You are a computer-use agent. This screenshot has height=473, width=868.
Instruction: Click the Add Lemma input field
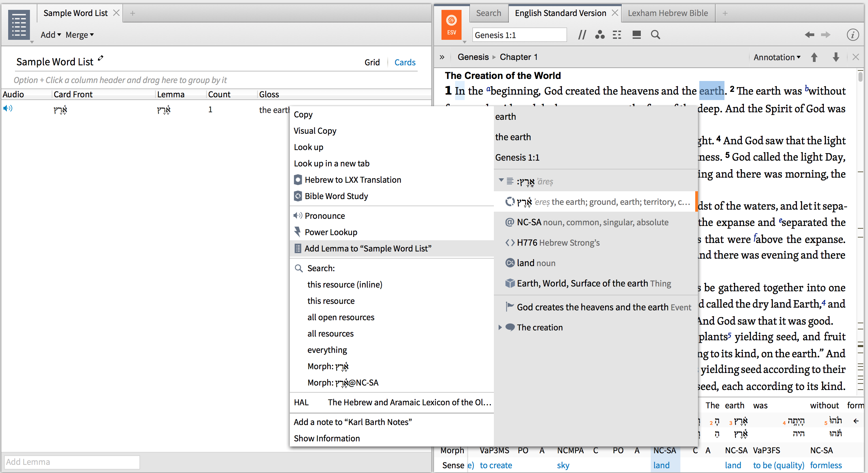[72, 462]
